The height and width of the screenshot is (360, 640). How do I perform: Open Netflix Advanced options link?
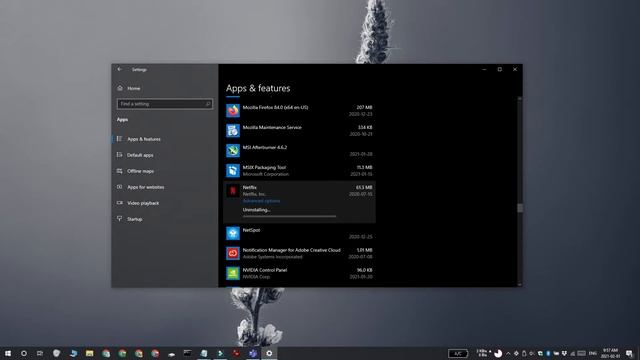261,201
